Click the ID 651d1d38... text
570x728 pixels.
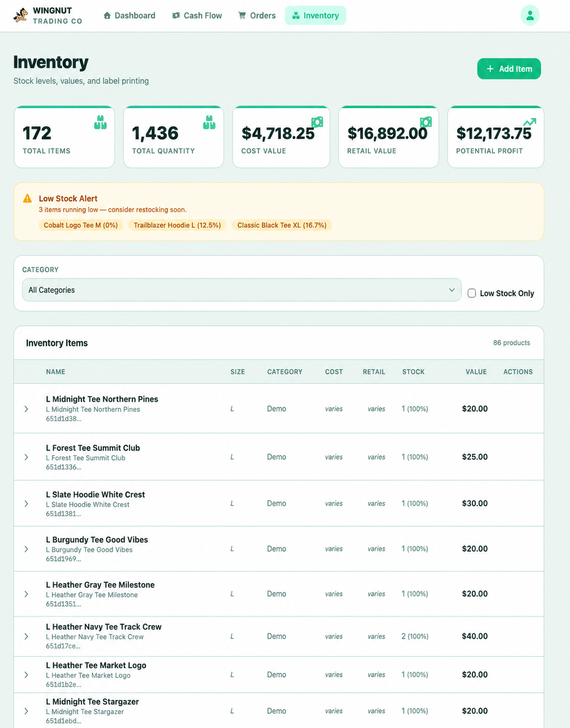64,419
